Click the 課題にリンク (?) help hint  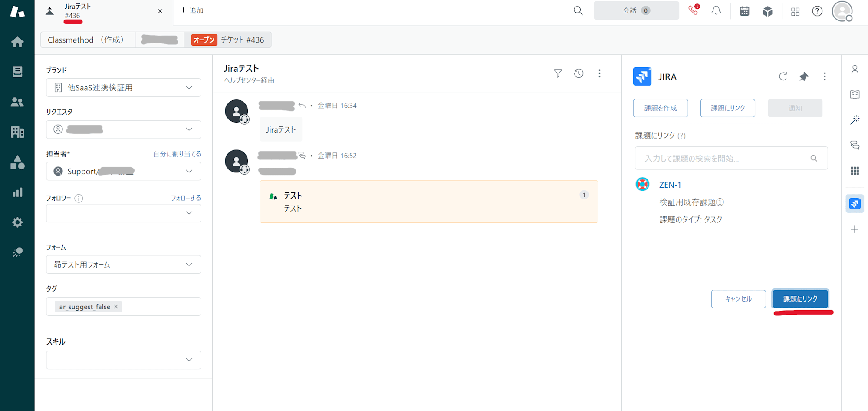pyautogui.click(x=681, y=136)
